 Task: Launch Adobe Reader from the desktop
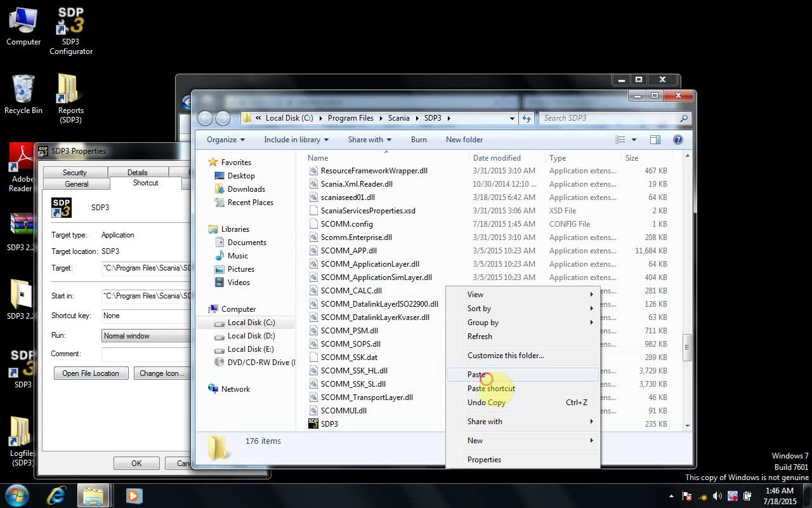[x=21, y=168]
